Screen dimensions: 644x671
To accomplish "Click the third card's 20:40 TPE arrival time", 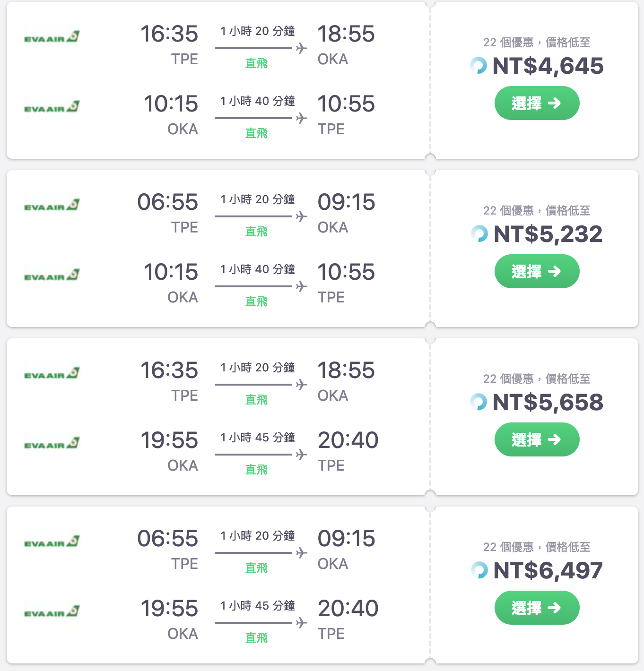I will coord(348,440).
